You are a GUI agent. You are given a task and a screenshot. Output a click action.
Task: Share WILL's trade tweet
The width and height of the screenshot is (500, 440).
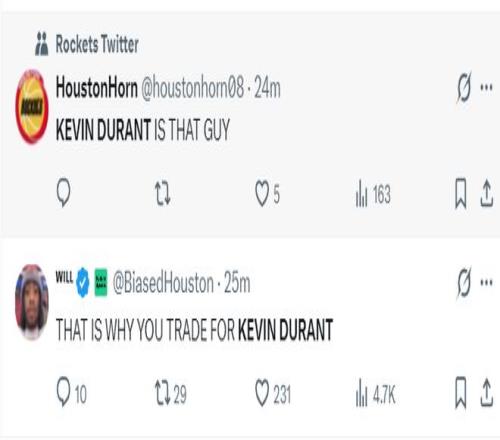(x=486, y=392)
